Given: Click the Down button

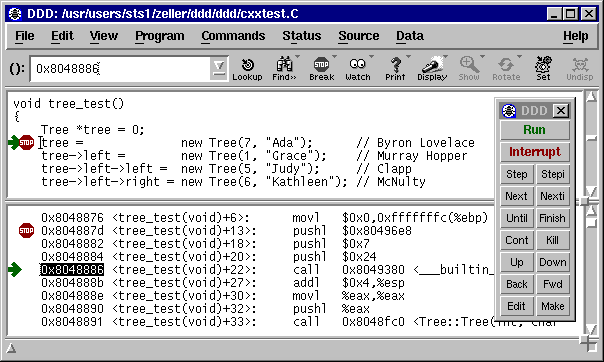Looking at the screenshot, I should (553, 262).
